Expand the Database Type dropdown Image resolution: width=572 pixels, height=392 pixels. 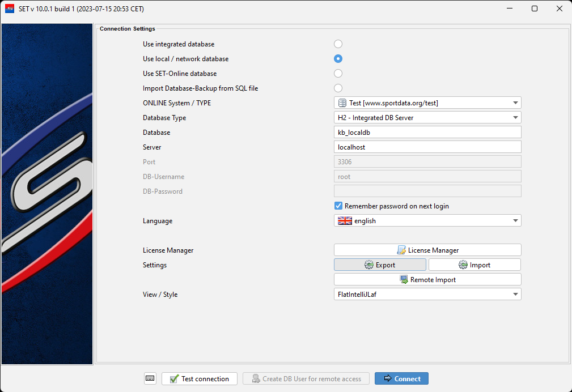[x=427, y=118]
